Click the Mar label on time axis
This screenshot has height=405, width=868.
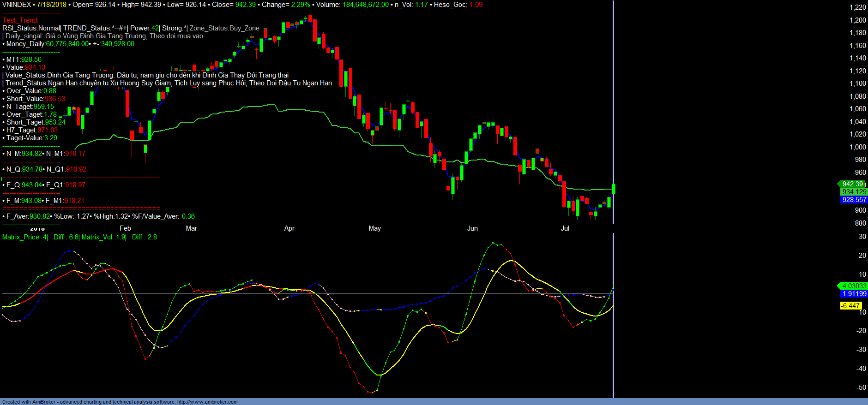click(x=191, y=228)
